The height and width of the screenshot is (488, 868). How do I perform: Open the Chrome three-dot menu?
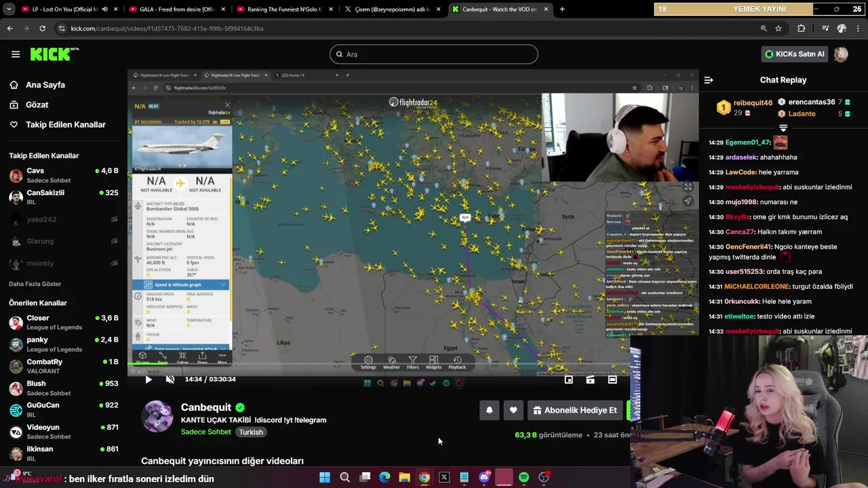pos(859,28)
